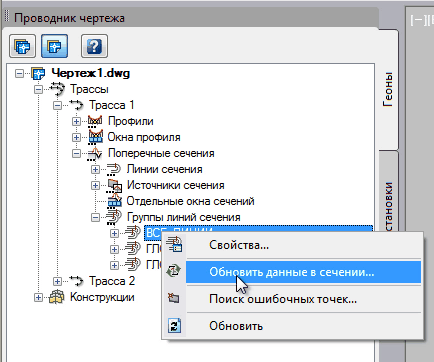Click the Конструкции icon

pyautogui.click(x=57, y=297)
